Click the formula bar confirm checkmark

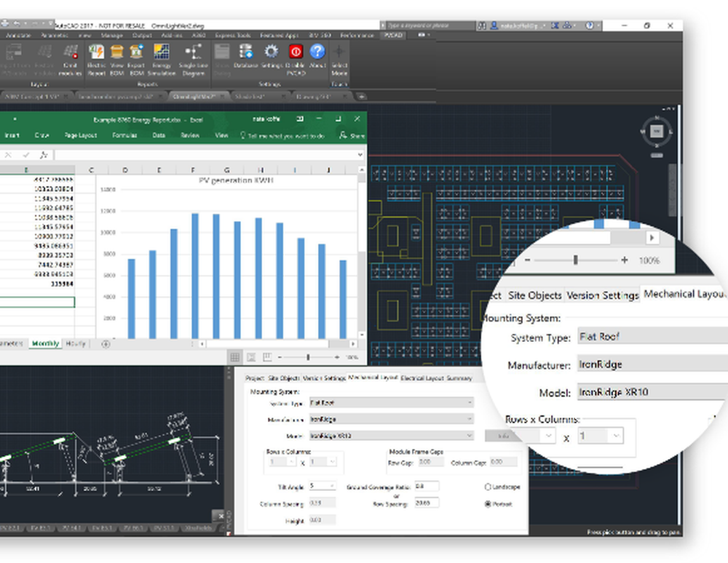click(x=26, y=155)
